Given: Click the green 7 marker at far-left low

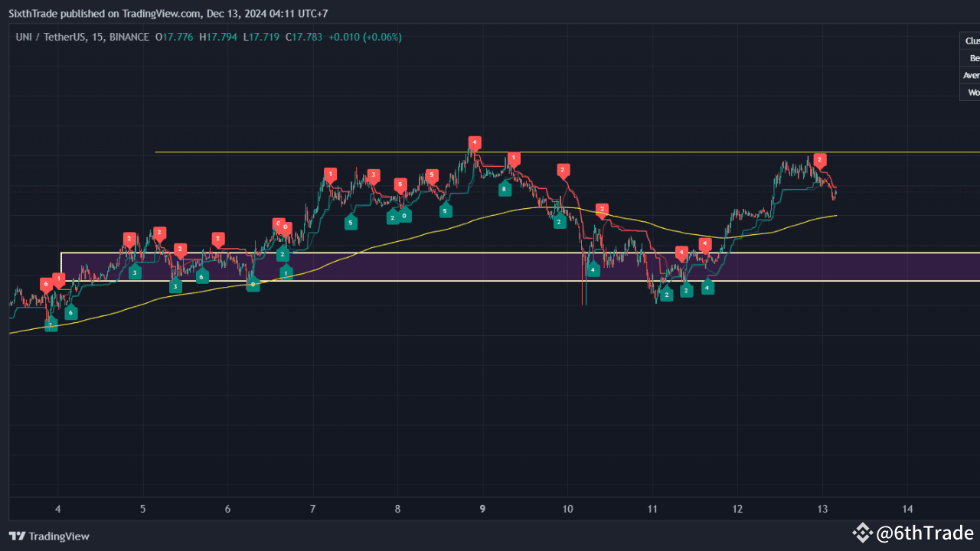Looking at the screenshot, I should (x=51, y=325).
